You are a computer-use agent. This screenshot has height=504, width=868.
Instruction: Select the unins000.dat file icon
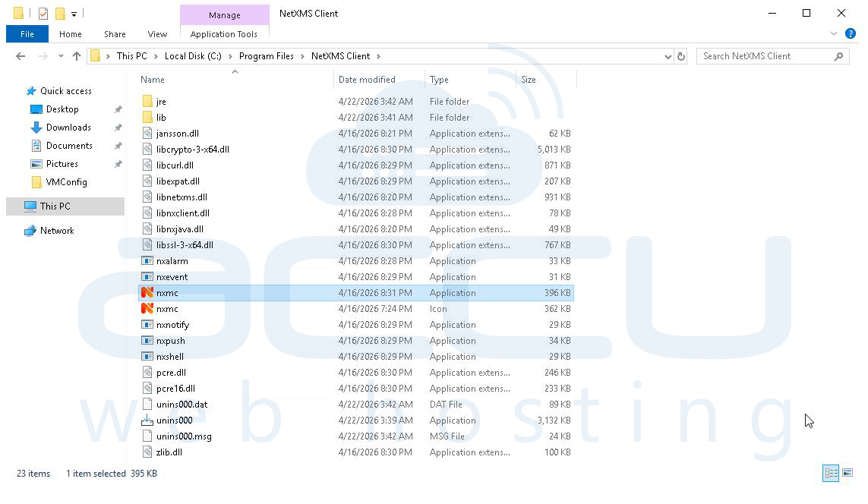pyautogui.click(x=147, y=405)
